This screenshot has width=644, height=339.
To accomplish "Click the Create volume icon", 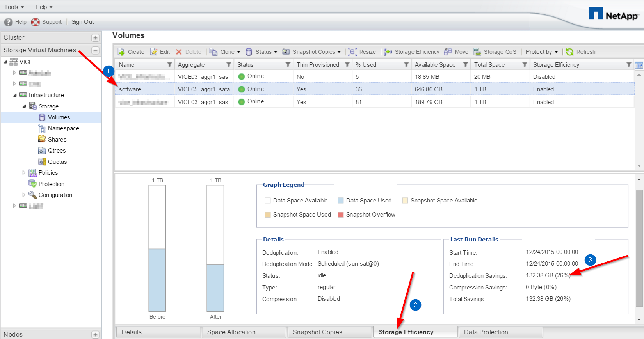I will click(x=121, y=52).
